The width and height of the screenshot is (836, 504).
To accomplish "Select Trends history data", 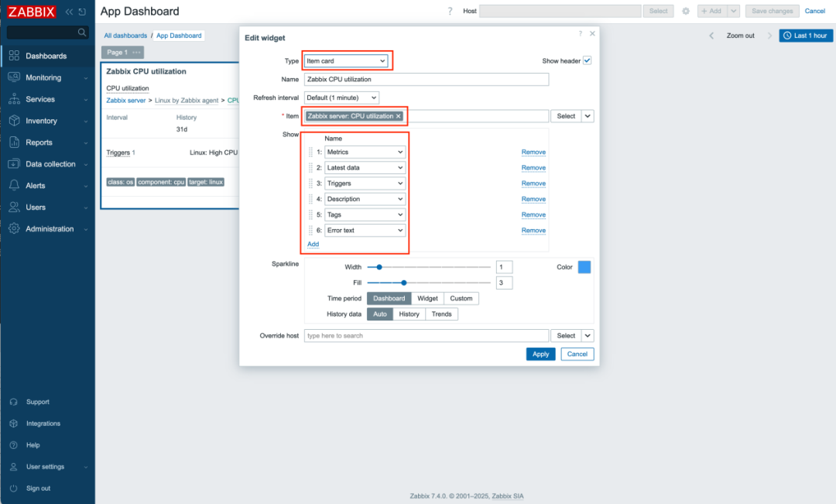I will 441,314.
